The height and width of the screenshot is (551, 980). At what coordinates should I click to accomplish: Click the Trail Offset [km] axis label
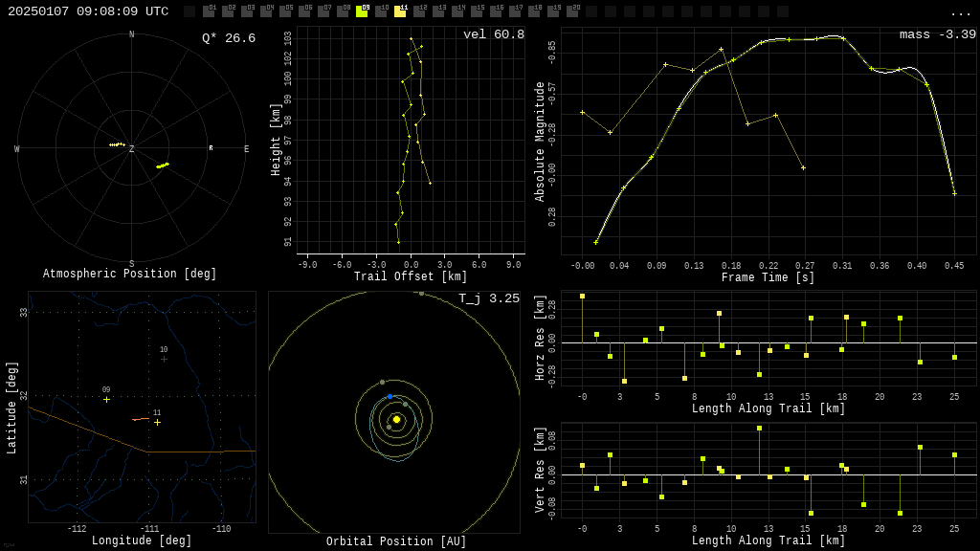(x=411, y=276)
